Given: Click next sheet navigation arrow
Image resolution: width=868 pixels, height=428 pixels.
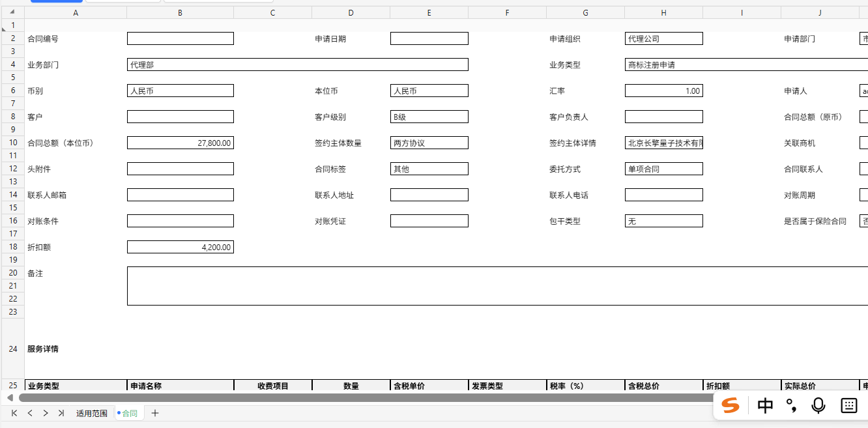Looking at the screenshot, I should pyautogui.click(x=46, y=413).
